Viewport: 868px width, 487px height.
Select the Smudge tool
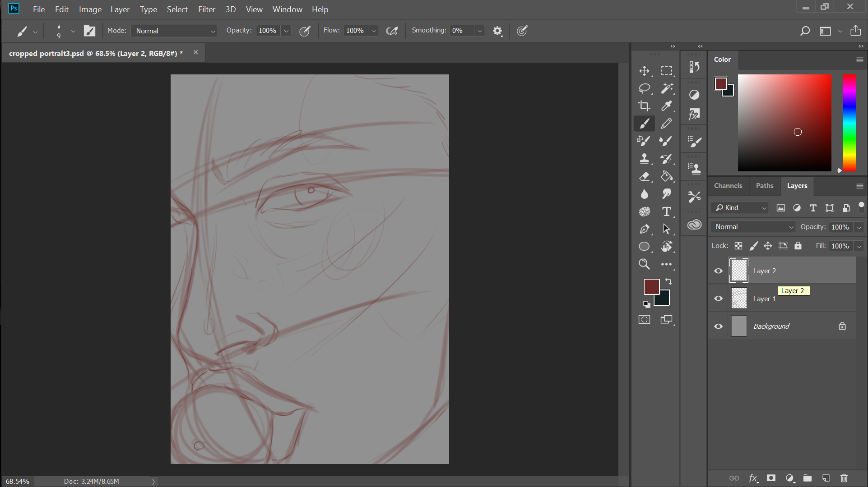pos(666,194)
